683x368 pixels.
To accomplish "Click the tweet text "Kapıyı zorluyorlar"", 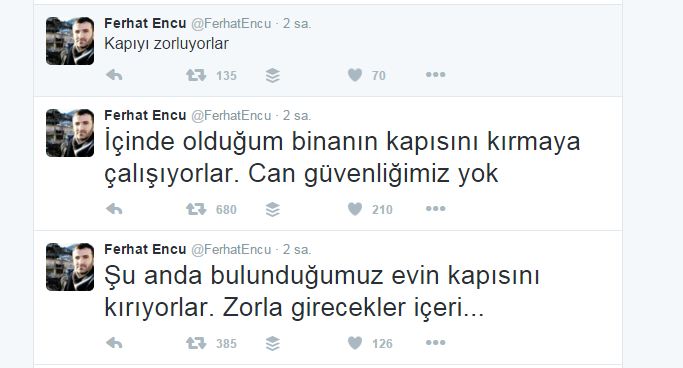I will [166, 44].
